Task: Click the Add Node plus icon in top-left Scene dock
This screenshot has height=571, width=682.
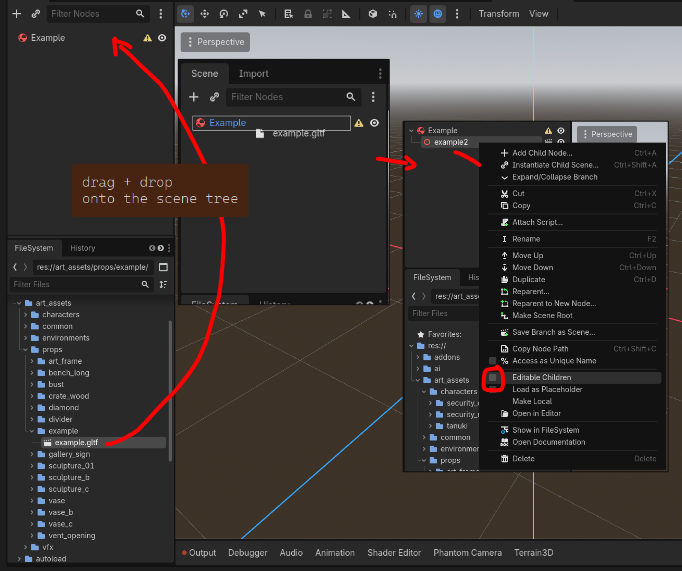Action: (16, 14)
